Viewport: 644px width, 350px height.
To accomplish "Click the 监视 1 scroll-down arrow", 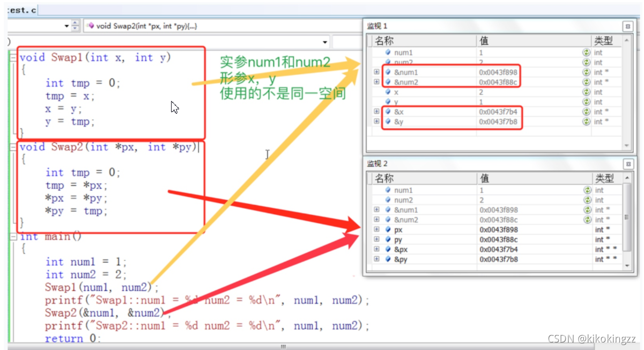I will (627, 145).
